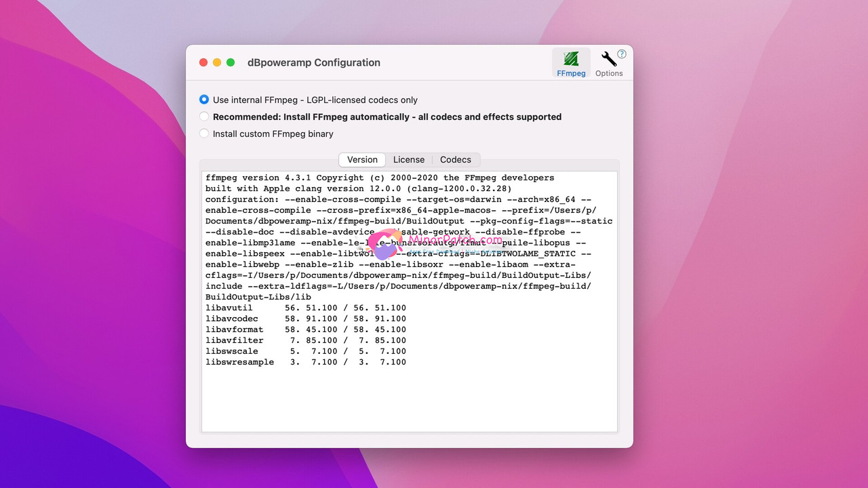Click the libavformat version row
868x488 pixels.
tap(306, 329)
